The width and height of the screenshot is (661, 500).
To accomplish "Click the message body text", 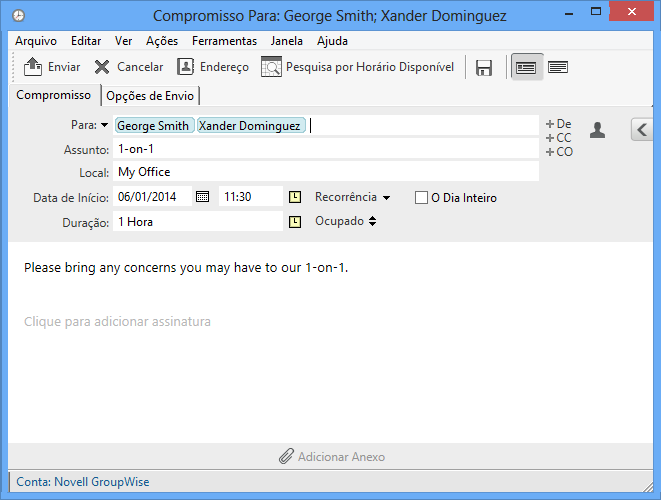I will tap(186, 268).
